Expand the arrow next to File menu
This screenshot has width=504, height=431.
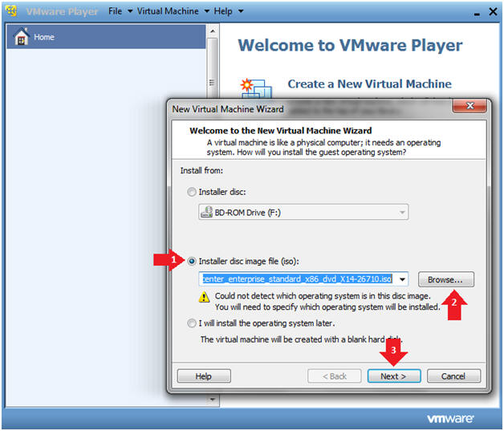point(130,11)
